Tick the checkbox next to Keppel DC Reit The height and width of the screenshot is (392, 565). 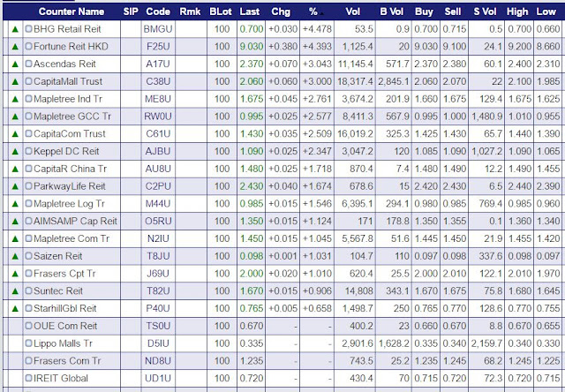pyautogui.click(x=29, y=151)
